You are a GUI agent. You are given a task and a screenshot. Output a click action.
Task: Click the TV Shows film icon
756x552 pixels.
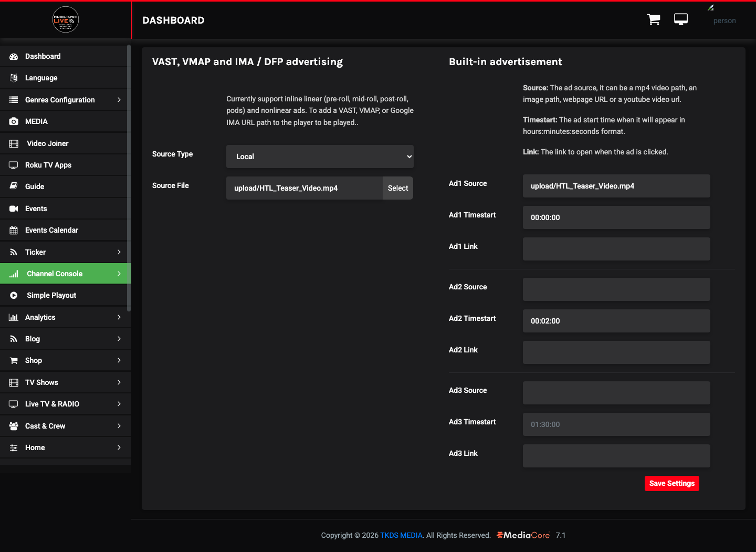[x=14, y=382]
